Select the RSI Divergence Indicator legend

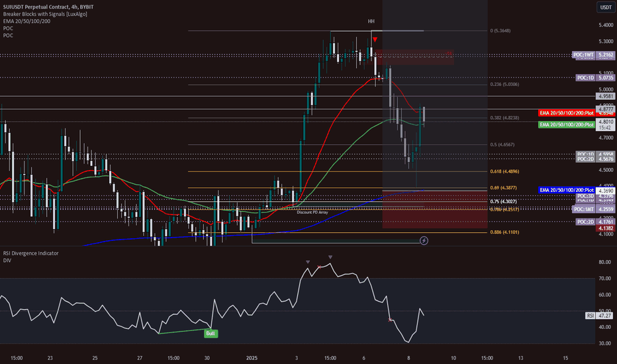click(x=30, y=253)
